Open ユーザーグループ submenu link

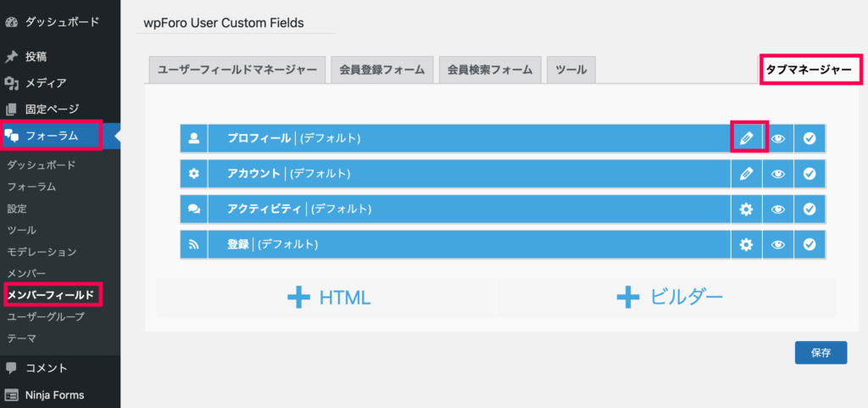[x=46, y=316]
